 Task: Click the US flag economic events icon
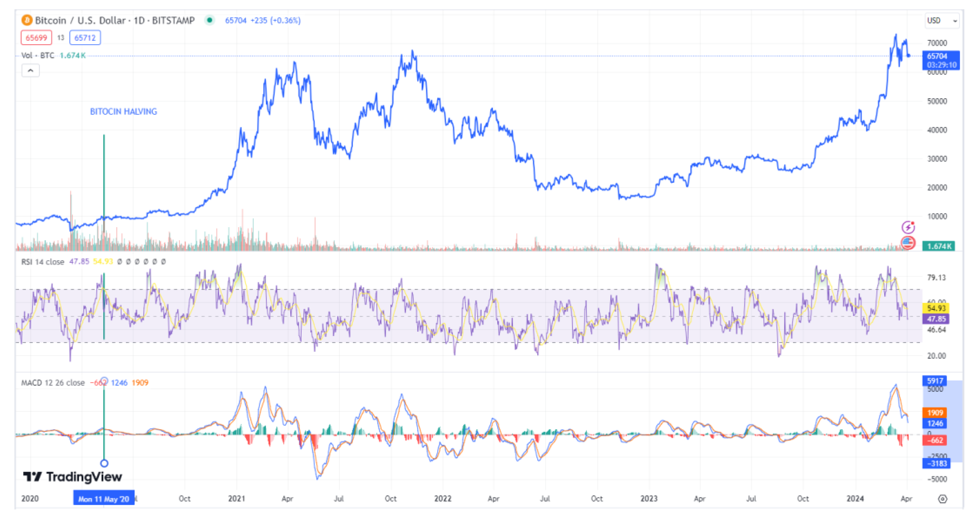click(x=908, y=242)
